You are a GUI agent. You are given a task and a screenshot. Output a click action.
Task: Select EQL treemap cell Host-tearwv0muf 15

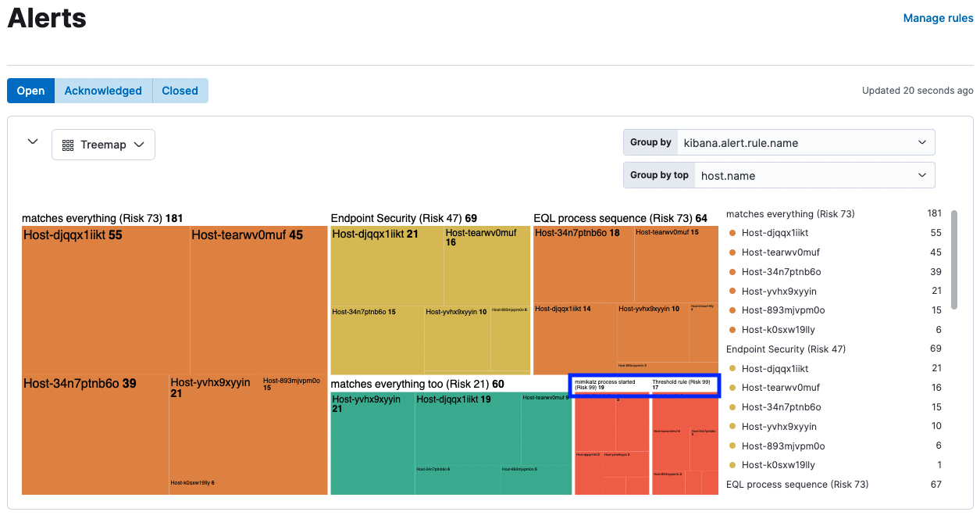point(676,265)
